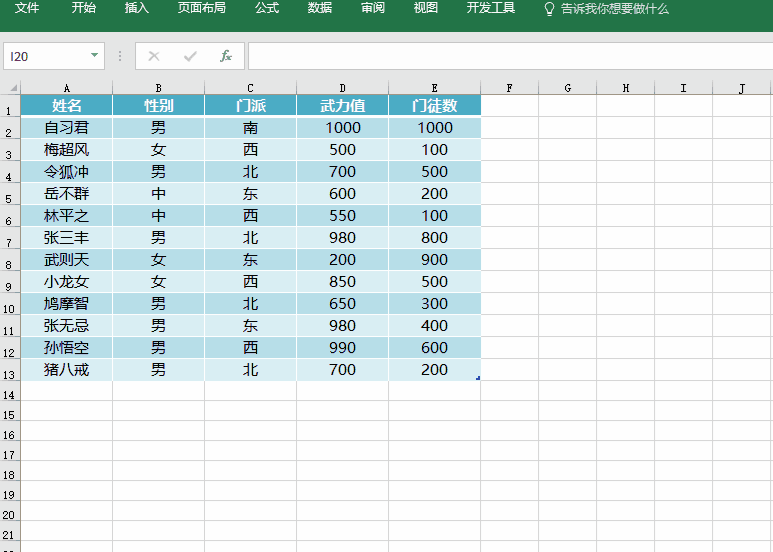
Task: Select the cell containing 岳不群
Action: click(67, 194)
